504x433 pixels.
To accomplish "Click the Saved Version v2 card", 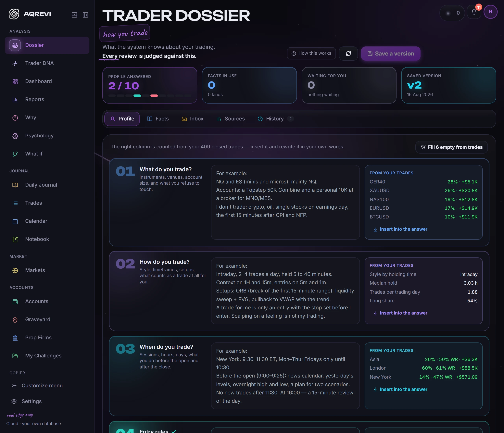I will (x=448, y=85).
